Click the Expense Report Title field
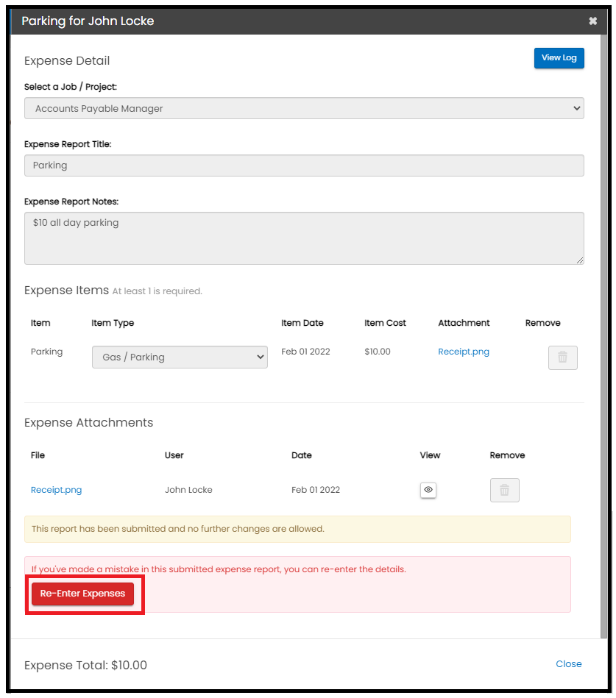This screenshot has height=698, width=616. [304, 165]
